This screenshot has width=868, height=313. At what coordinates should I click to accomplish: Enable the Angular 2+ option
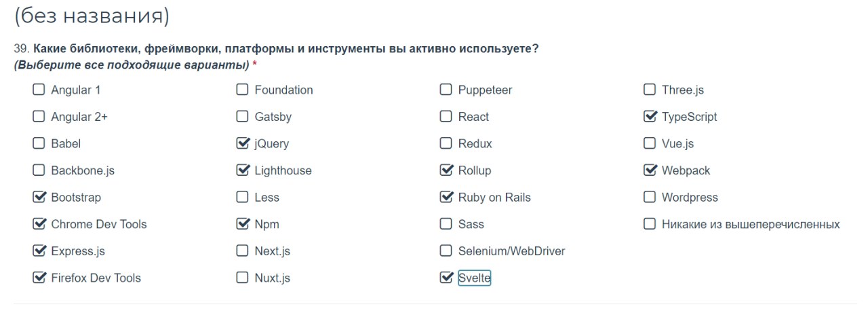click(x=39, y=117)
